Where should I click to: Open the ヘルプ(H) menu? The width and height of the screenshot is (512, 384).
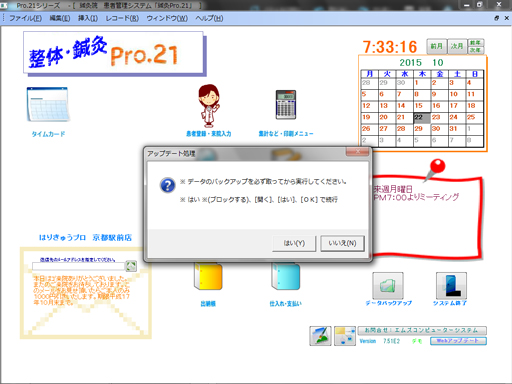click(209, 18)
